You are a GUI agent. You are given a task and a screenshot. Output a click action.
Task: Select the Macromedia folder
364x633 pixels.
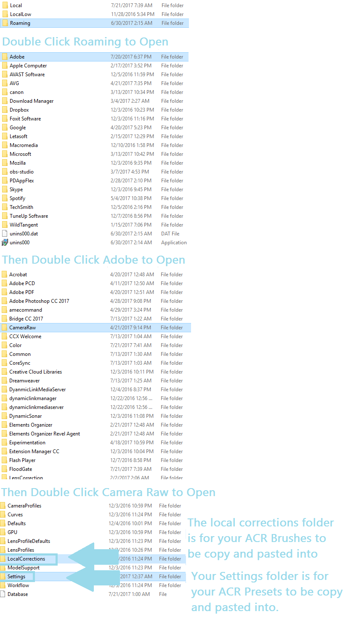point(24,145)
